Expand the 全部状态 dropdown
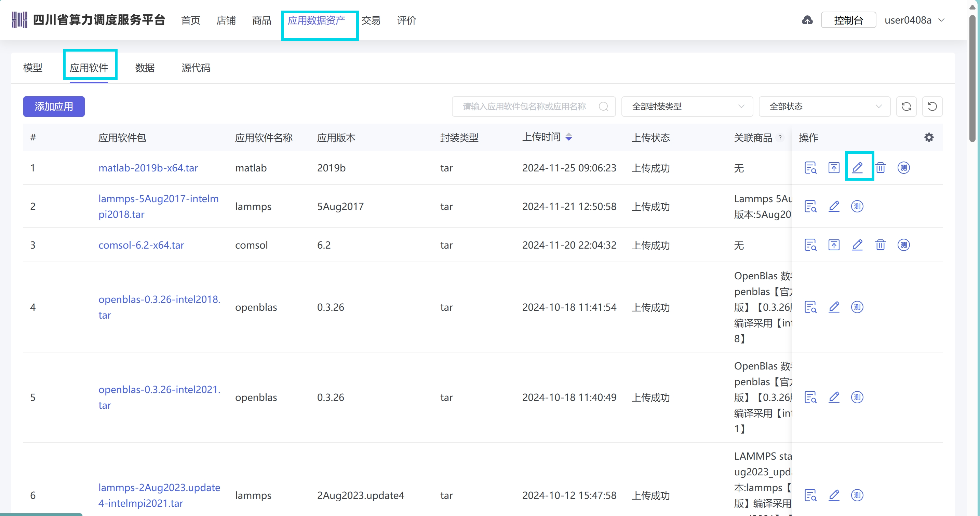 pos(824,107)
